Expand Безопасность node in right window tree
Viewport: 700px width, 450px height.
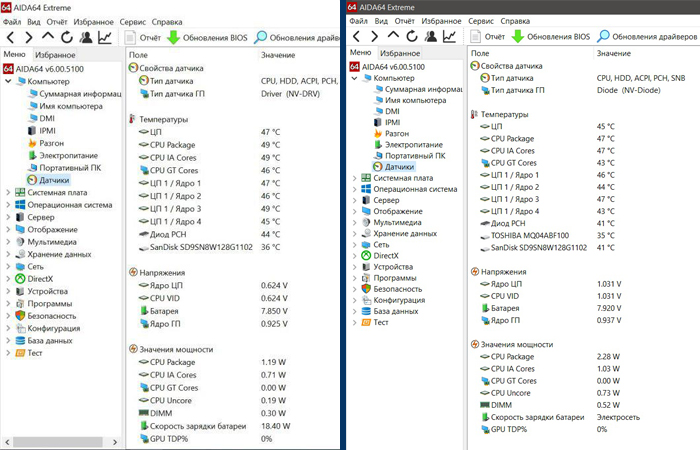click(354, 289)
